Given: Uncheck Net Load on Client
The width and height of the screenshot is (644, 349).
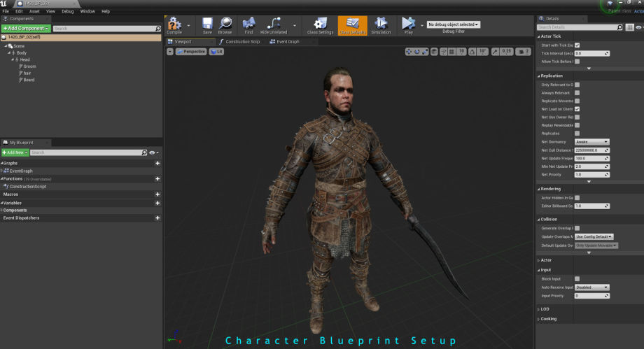Looking at the screenshot, I should click(x=577, y=108).
